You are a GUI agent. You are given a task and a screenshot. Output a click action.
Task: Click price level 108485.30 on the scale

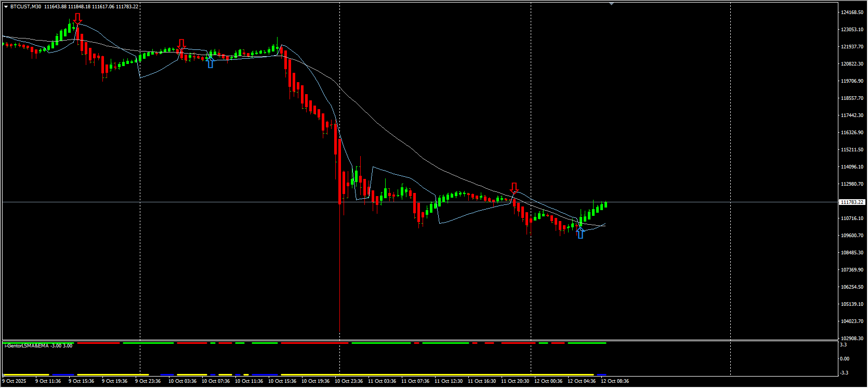pos(852,253)
